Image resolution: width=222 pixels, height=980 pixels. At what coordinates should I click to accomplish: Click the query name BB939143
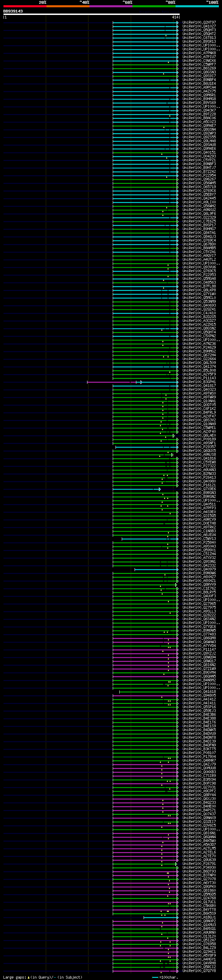tap(13, 11)
